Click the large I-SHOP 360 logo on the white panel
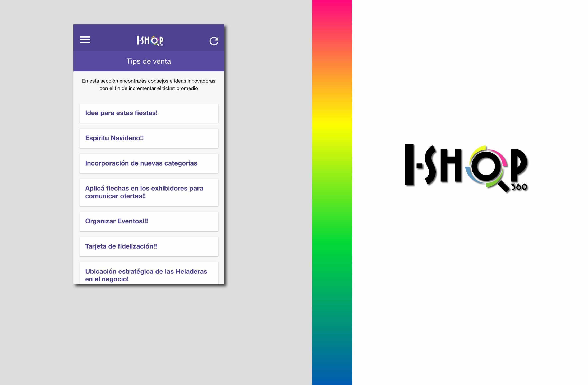Viewport: 588px width, 385px height. 466,168
